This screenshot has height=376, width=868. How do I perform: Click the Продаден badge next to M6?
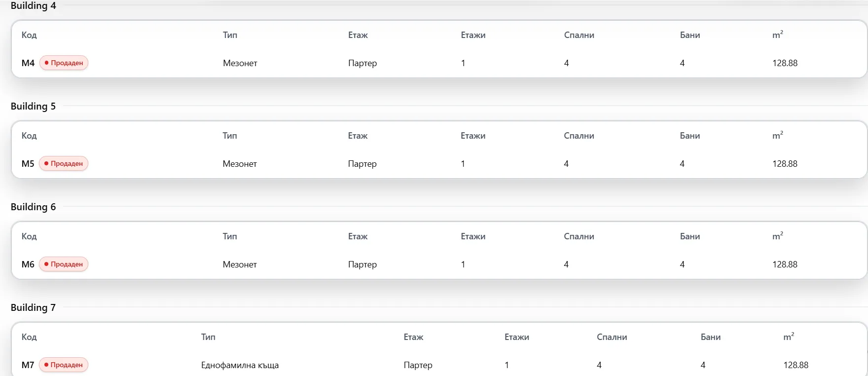coord(64,264)
